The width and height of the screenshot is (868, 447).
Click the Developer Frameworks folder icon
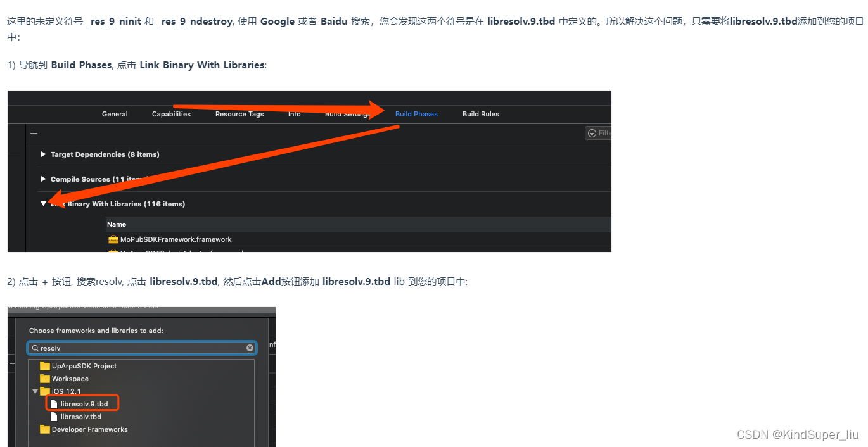point(45,429)
